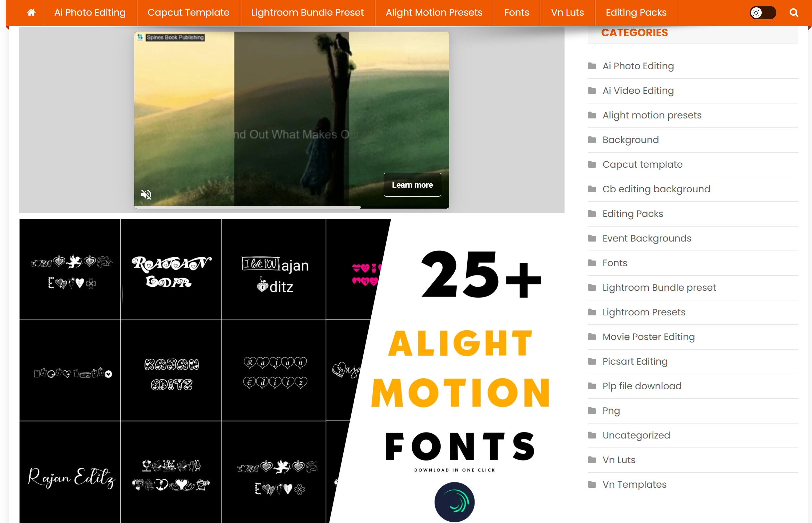Open the Vn Luts navigation item
Viewport: 812px width, 523px height.
point(567,13)
